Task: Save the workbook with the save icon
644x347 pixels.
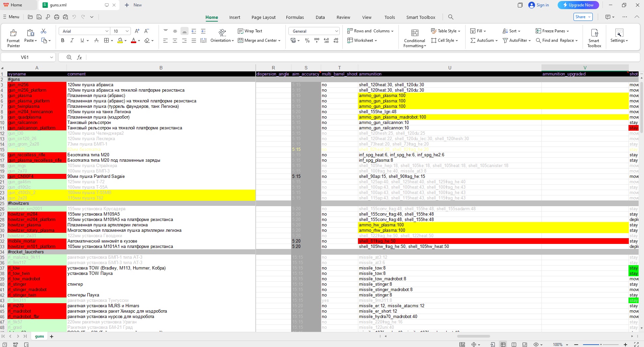Action: pos(39,17)
